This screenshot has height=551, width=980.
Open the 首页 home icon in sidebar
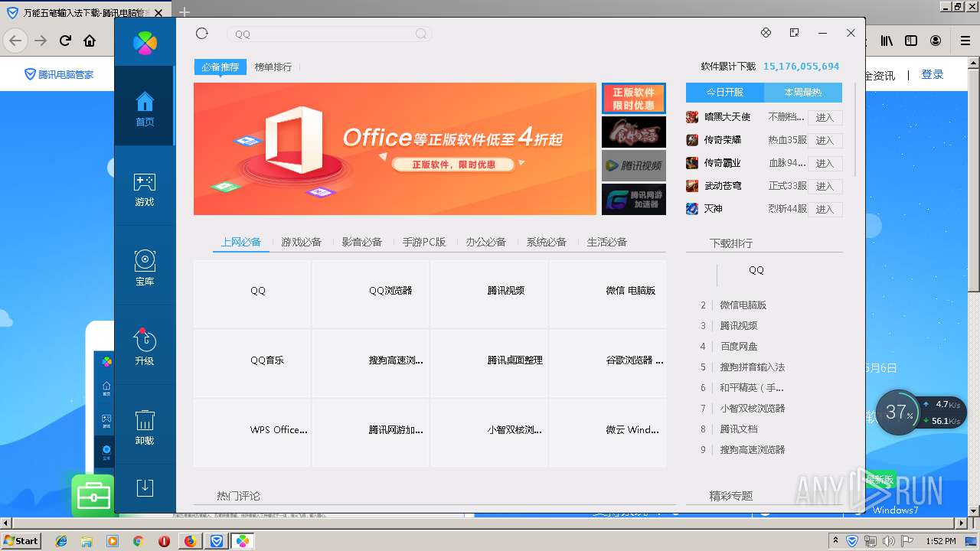[145, 109]
